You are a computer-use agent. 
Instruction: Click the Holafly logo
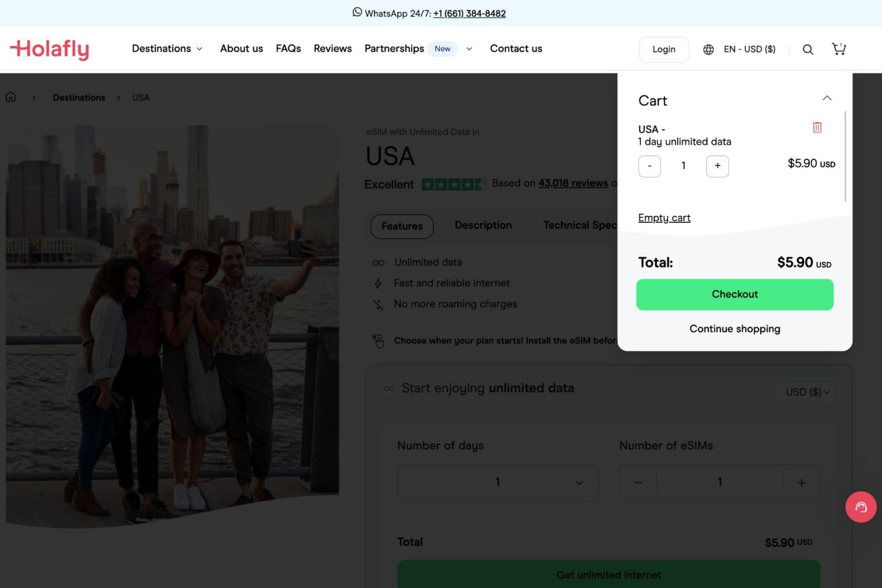[49, 49]
